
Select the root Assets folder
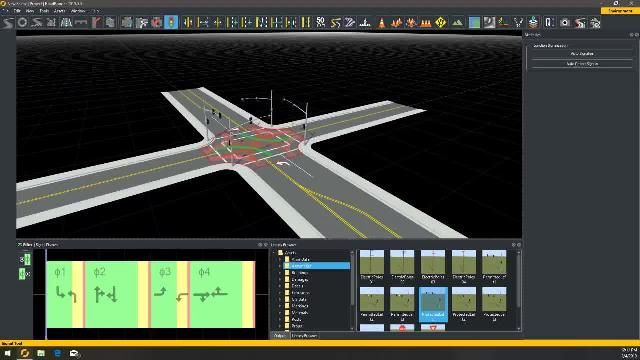(288, 253)
